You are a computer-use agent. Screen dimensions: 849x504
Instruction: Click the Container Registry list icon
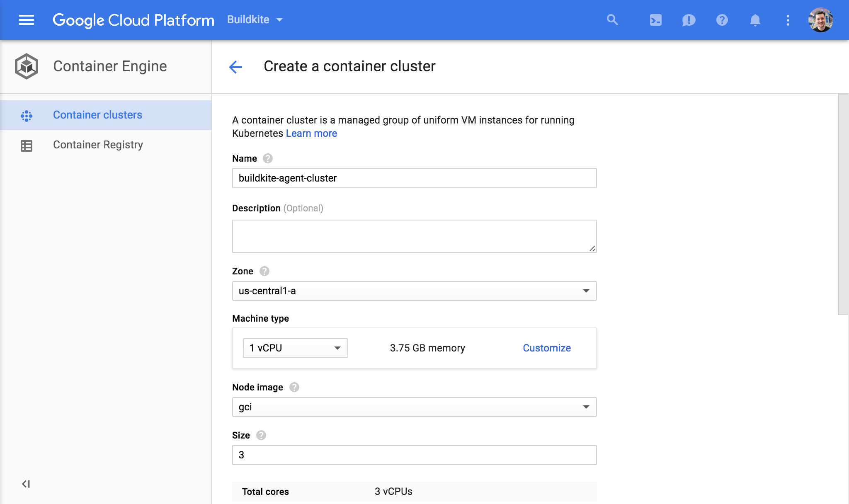pos(27,145)
